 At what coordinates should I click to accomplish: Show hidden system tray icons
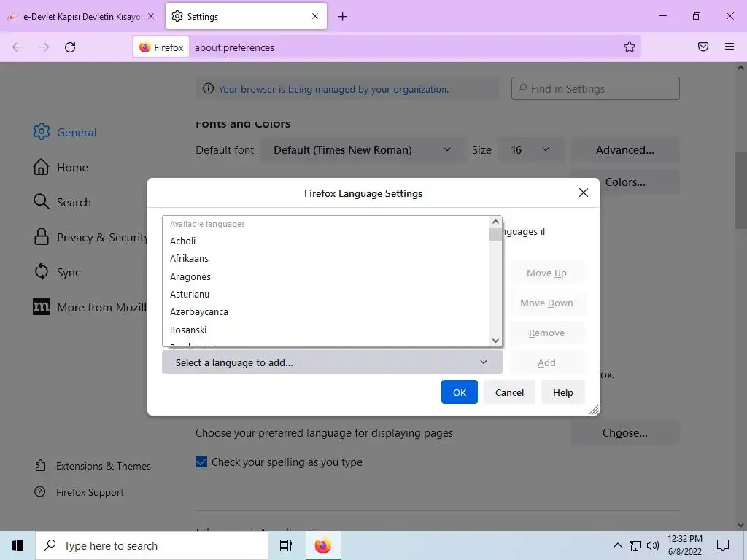(617, 545)
